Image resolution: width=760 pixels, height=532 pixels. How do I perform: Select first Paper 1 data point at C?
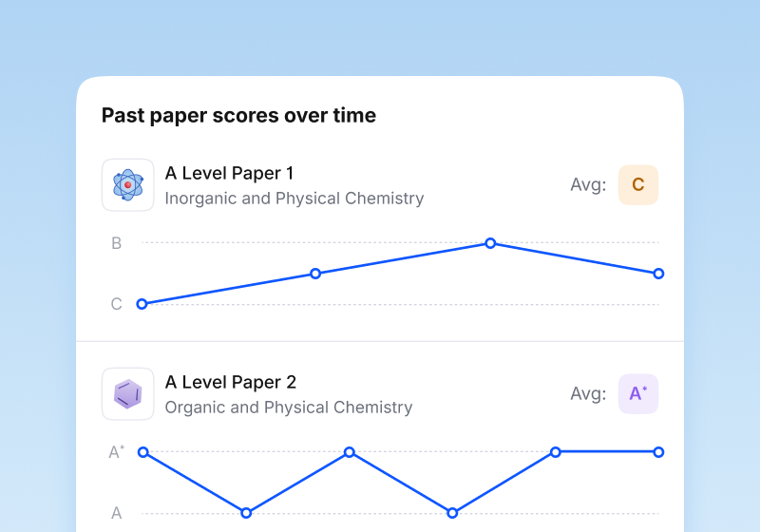coord(142,304)
